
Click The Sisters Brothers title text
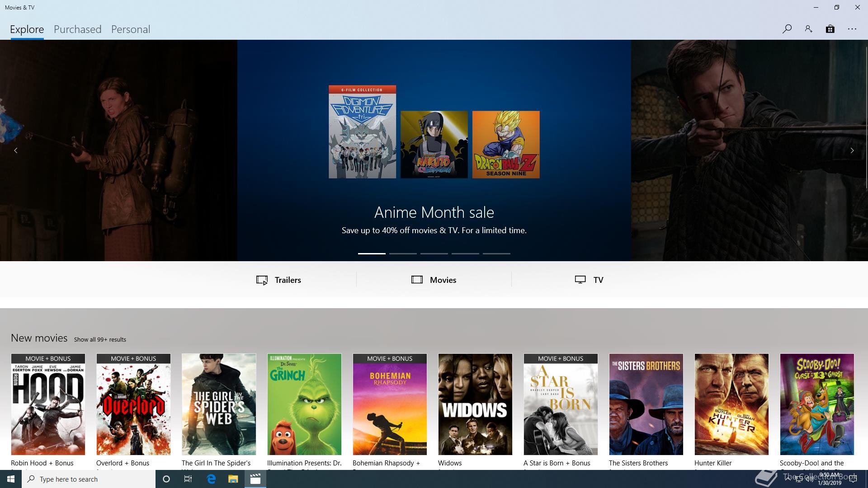(638, 463)
